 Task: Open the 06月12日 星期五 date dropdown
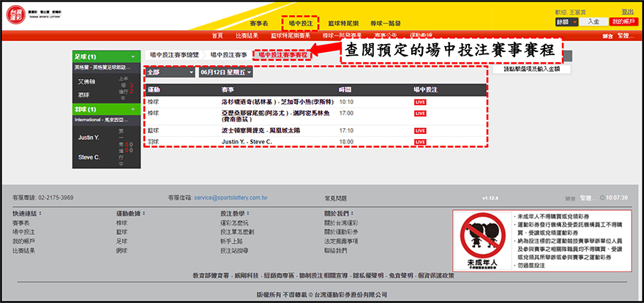coord(225,72)
